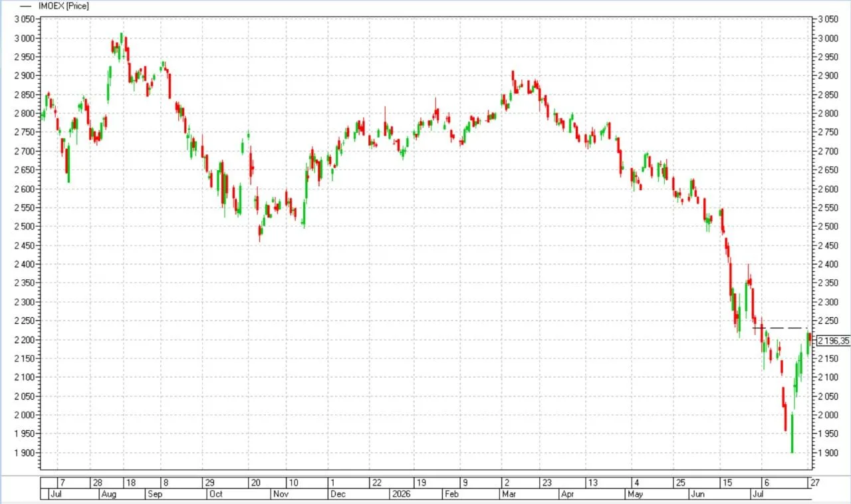Pick the date tick 25 on the time axis
Viewport: 851px width, 504px height.
click(x=680, y=483)
